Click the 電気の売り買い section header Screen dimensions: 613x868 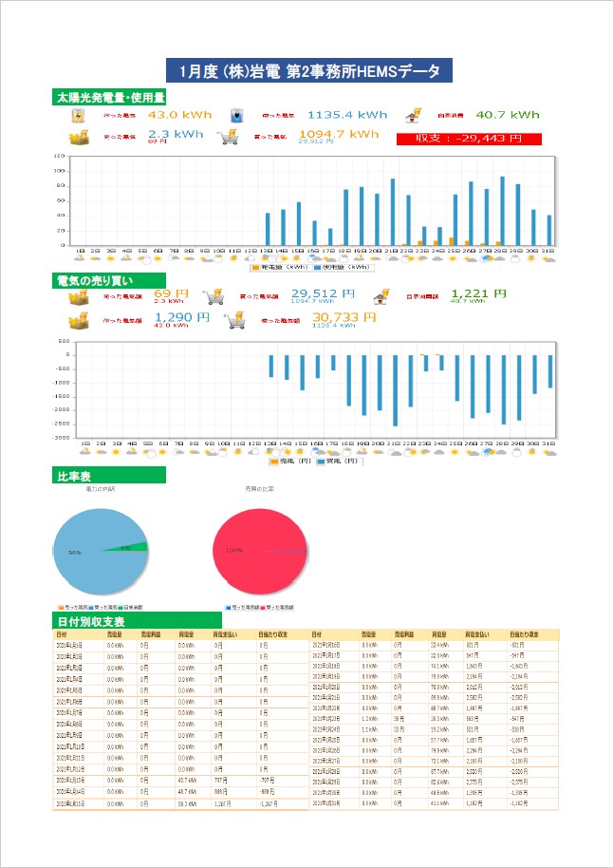coord(96,280)
